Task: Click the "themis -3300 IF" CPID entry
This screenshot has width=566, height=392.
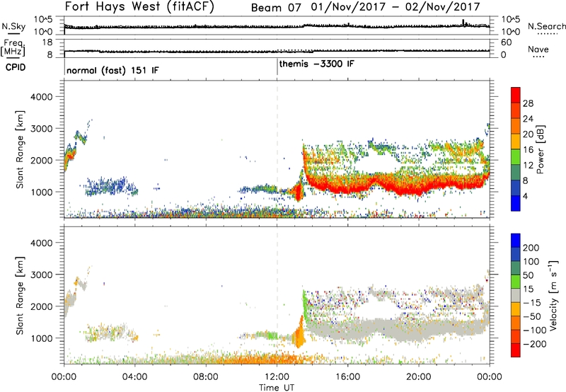Action: (316, 64)
